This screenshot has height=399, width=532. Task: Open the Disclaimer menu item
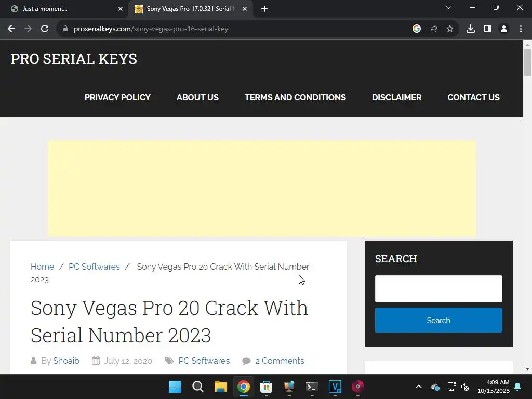(396, 97)
